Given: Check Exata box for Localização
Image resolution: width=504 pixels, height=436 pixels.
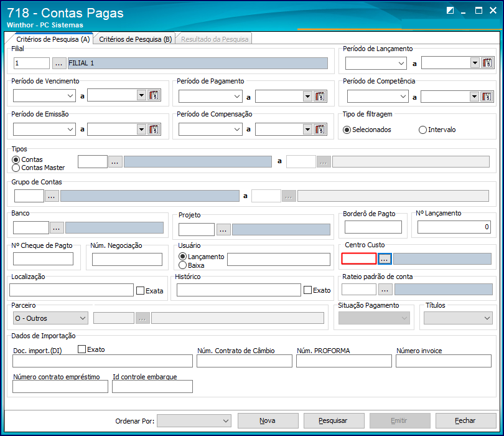Looking at the screenshot, I should point(140,290).
